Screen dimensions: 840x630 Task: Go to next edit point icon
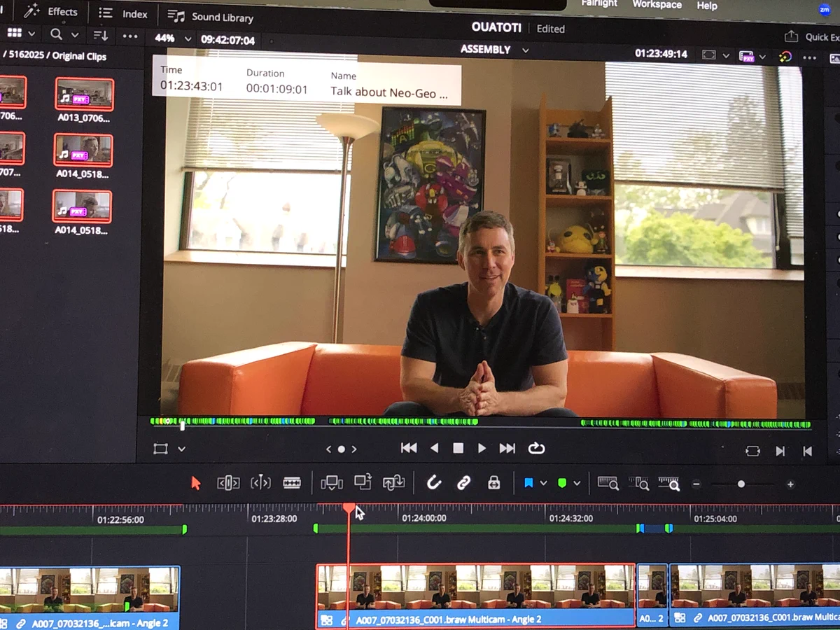780,451
